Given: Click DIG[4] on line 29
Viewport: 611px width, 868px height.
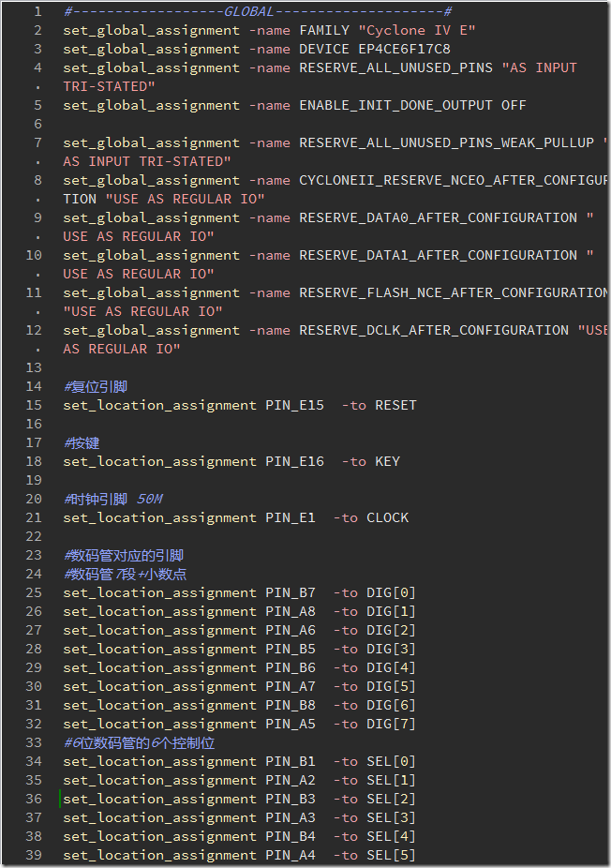Looking at the screenshot, I should click(391, 668).
